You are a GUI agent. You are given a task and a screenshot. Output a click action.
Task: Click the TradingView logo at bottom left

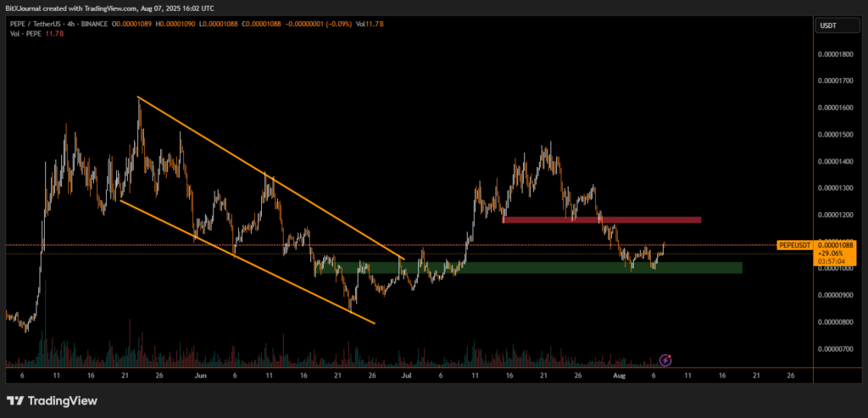point(52,400)
